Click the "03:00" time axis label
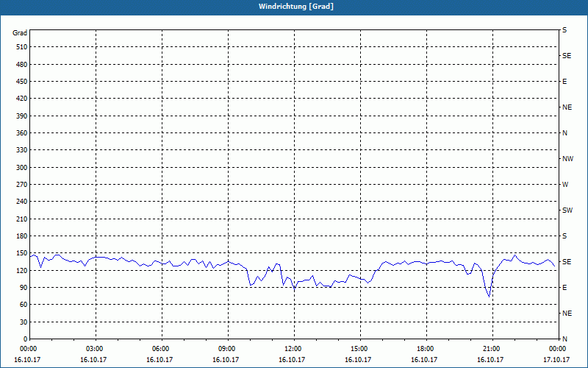The width and height of the screenshot is (588, 368). pos(96,348)
